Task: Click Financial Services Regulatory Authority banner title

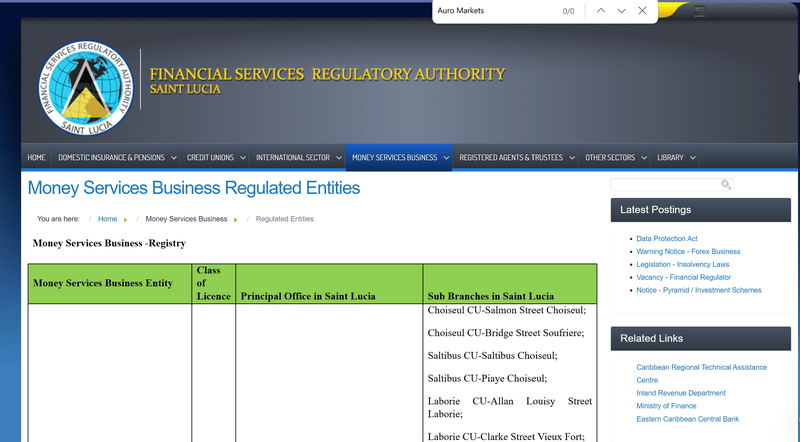Action: coord(327,75)
